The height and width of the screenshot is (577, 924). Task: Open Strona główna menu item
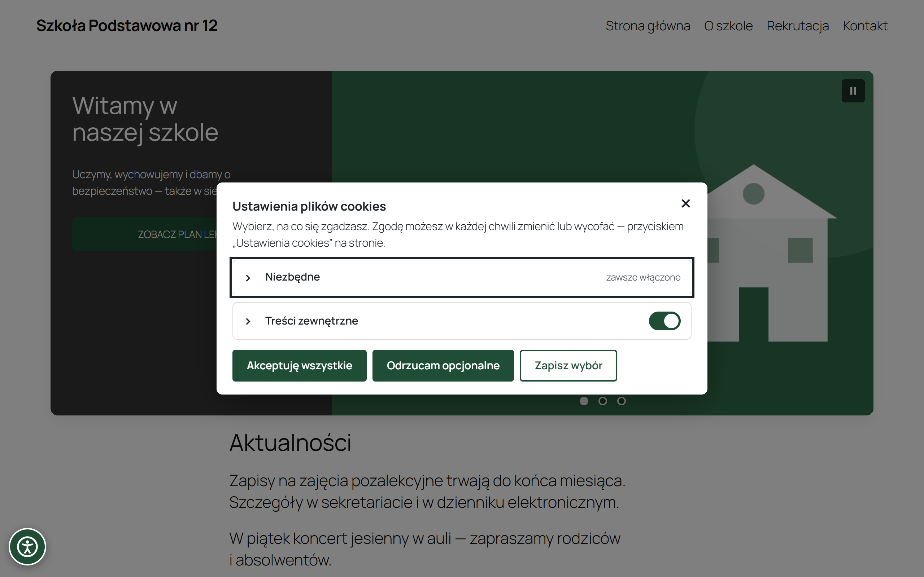(x=648, y=26)
